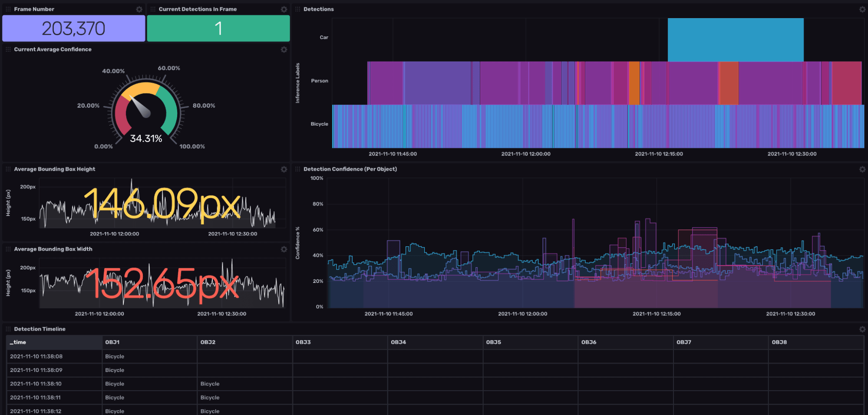Open settings gear on Average Bounding Box Width panel
Image resolution: width=868 pixels, height=415 pixels.
click(x=284, y=249)
